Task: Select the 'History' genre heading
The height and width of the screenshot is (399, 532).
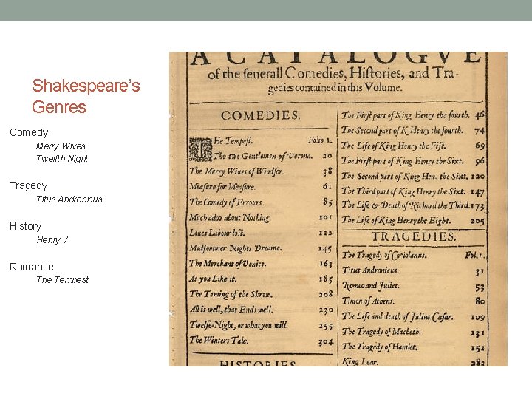Action: point(25,226)
